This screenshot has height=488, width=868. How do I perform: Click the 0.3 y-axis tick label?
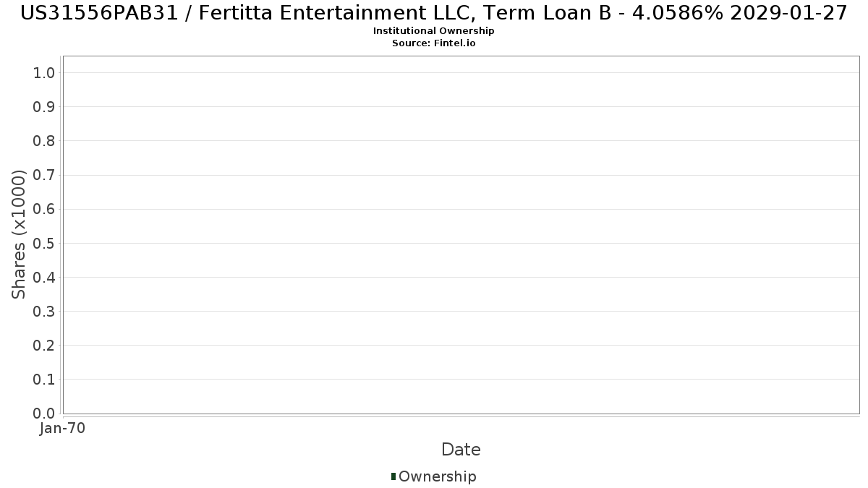(44, 311)
